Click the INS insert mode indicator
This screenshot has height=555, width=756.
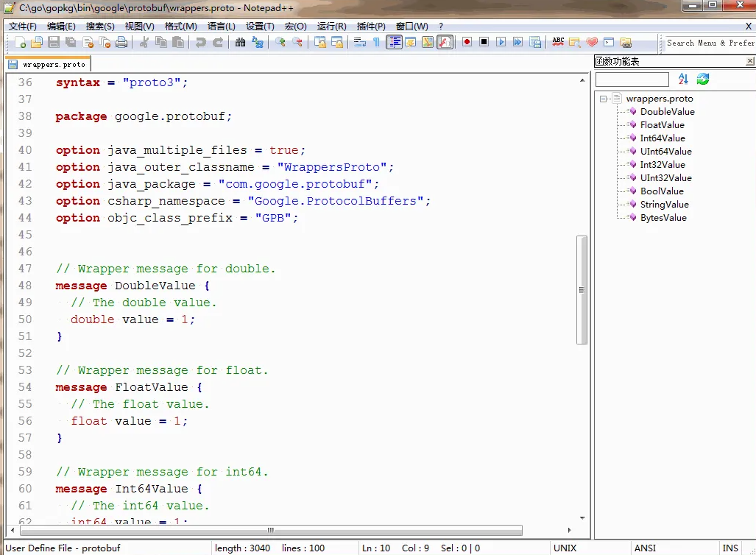coord(730,548)
